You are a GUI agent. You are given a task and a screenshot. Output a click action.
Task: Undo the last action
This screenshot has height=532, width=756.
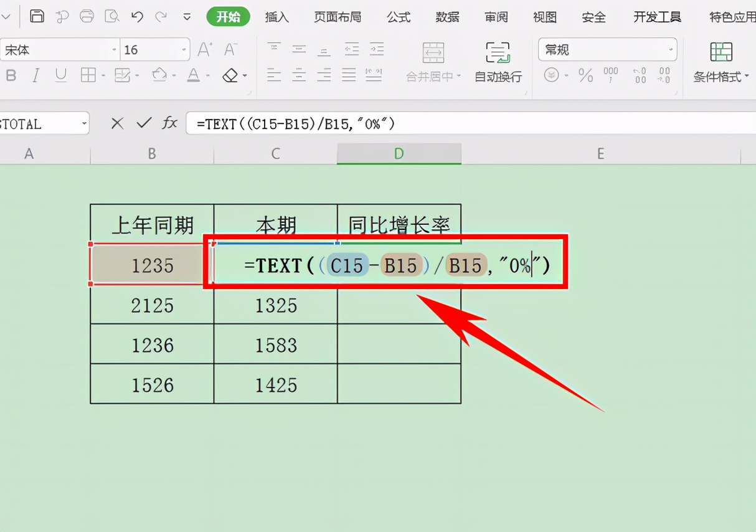pyautogui.click(x=136, y=17)
